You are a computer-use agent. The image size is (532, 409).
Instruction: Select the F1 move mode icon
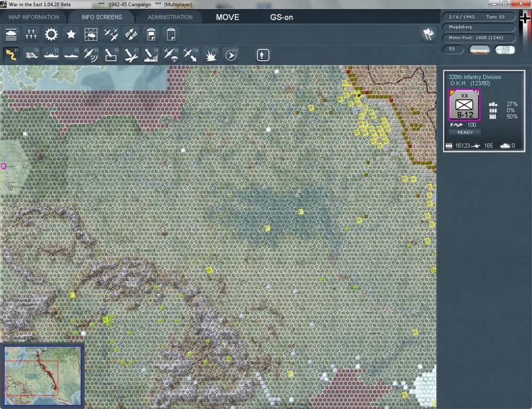[11, 55]
